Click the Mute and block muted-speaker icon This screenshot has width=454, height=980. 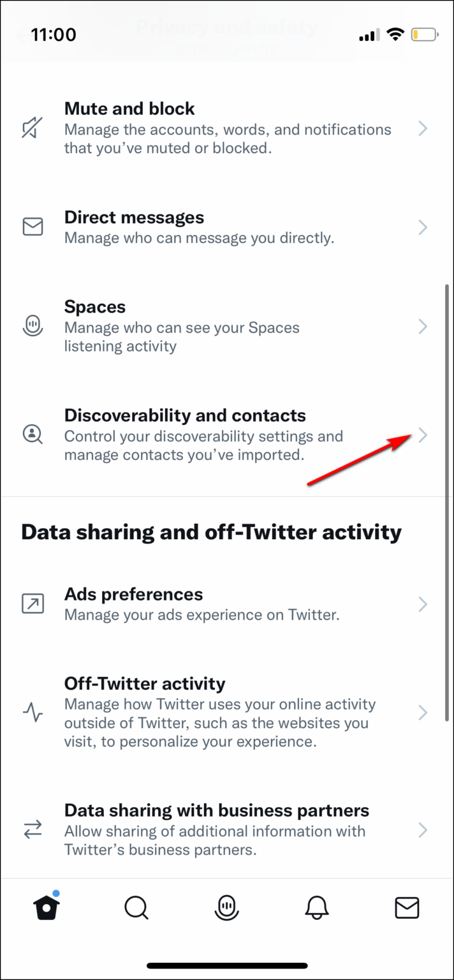(x=33, y=128)
